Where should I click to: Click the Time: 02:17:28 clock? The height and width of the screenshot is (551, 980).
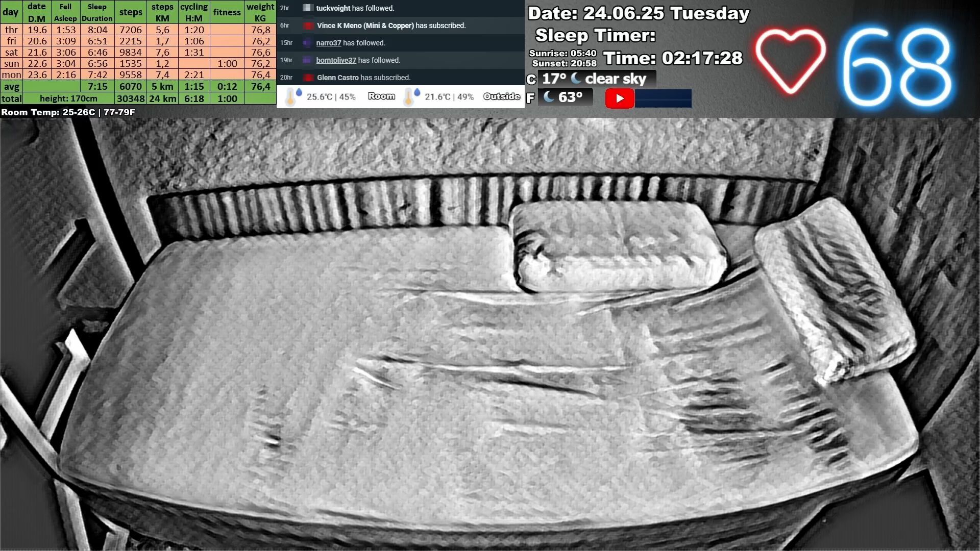[673, 58]
